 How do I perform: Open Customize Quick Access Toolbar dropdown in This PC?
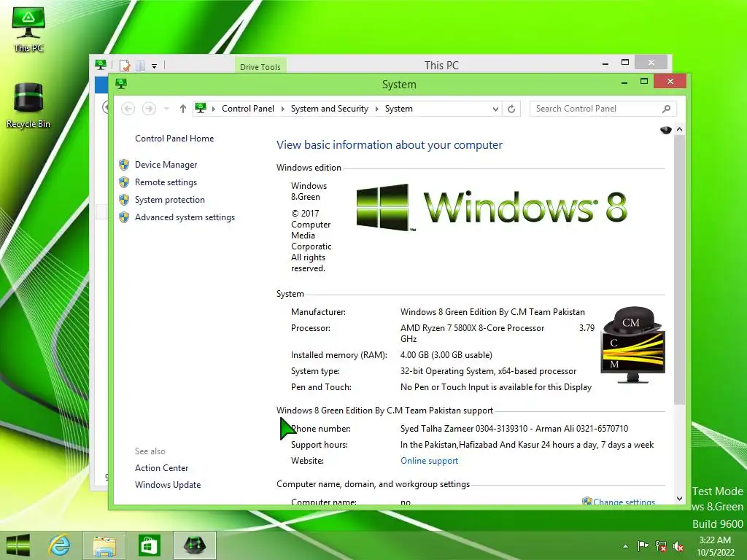coord(155,66)
